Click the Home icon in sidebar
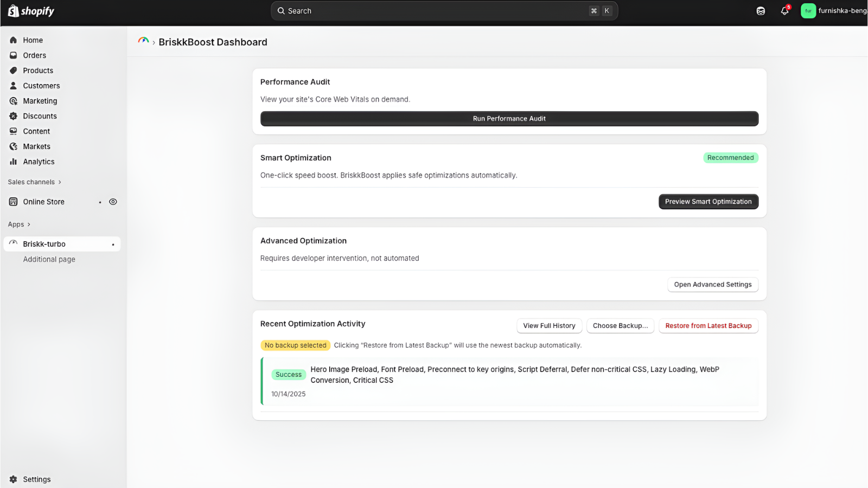The image size is (868, 488). 14,40
